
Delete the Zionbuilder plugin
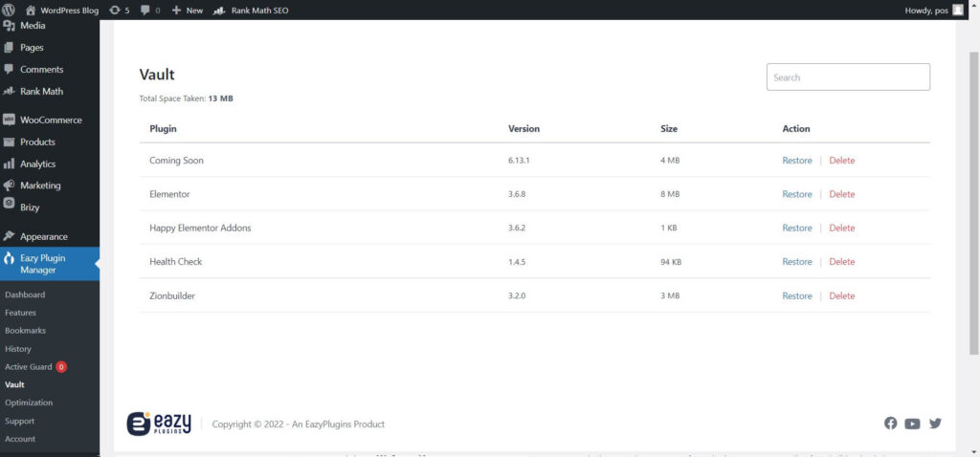coord(842,296)
